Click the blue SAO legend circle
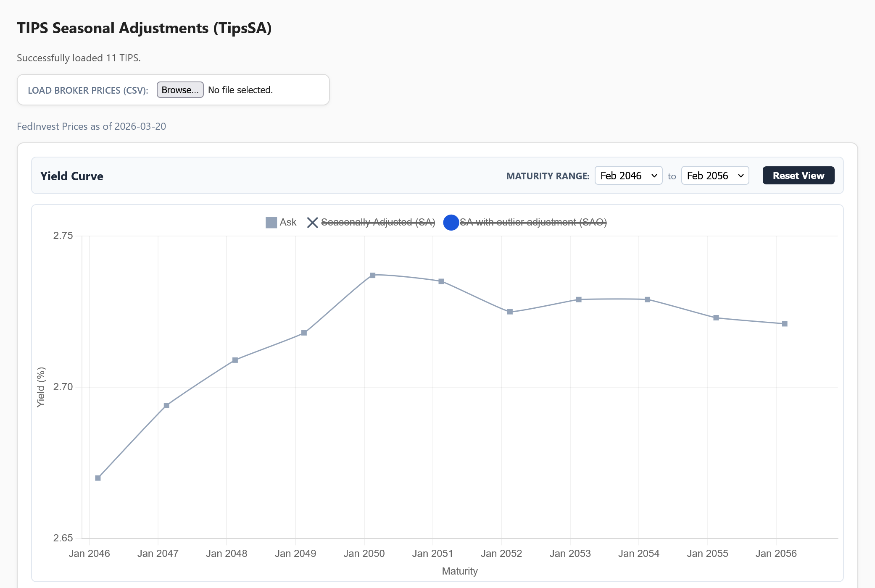 tap(451, 223)
